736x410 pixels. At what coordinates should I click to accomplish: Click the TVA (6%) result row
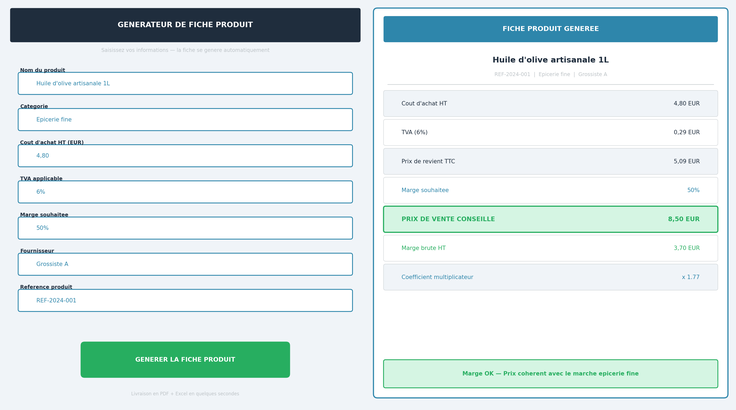point(550,132)
